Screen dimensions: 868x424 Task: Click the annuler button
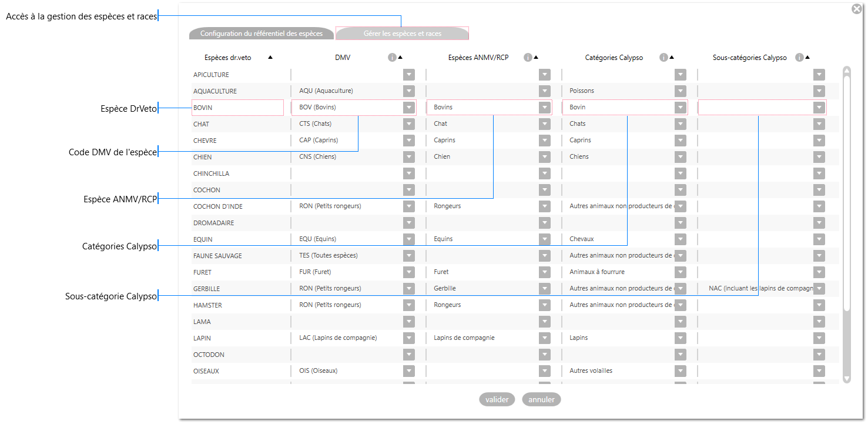point(541,399)
